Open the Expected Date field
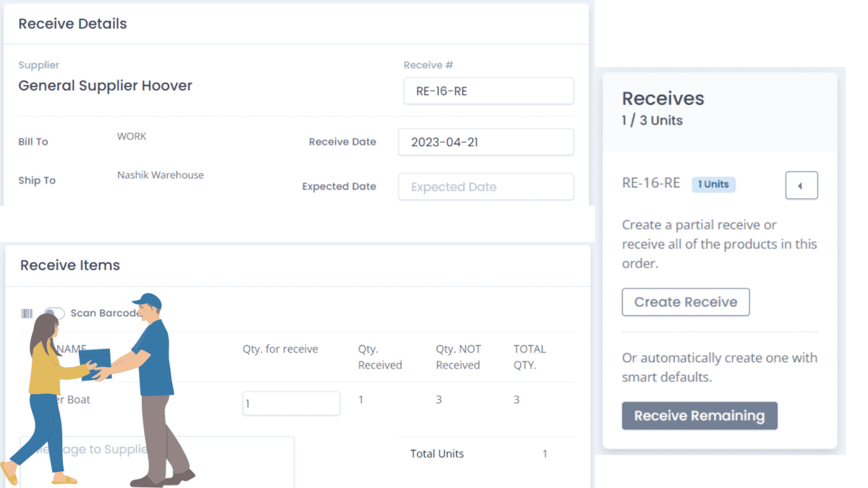This screenshot has height=488, width=868. (x=485, y=187)
